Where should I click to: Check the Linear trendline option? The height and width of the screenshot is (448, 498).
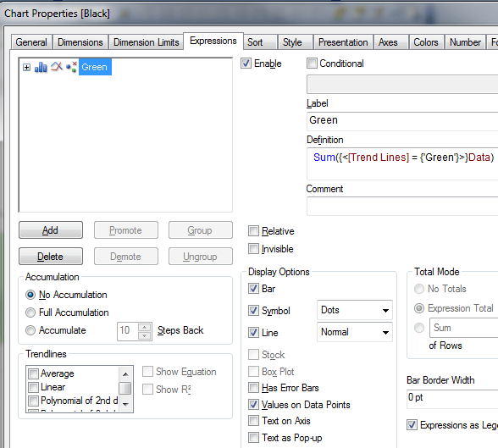coord(33,387)
